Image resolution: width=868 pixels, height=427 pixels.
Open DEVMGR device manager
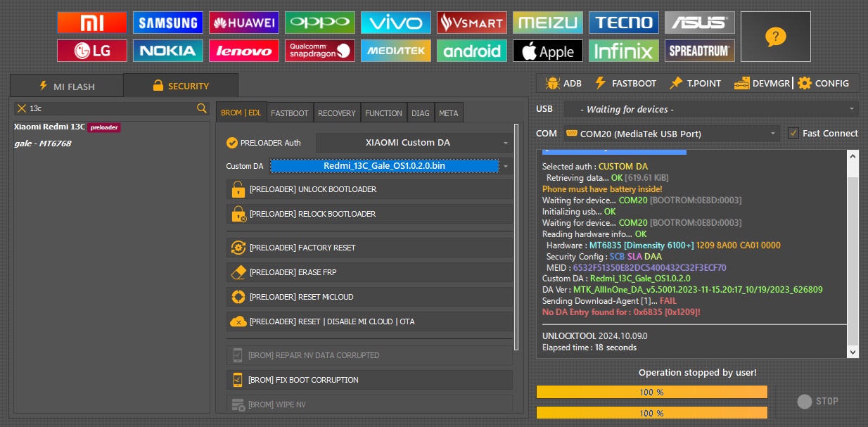click(x=762, y=83)
